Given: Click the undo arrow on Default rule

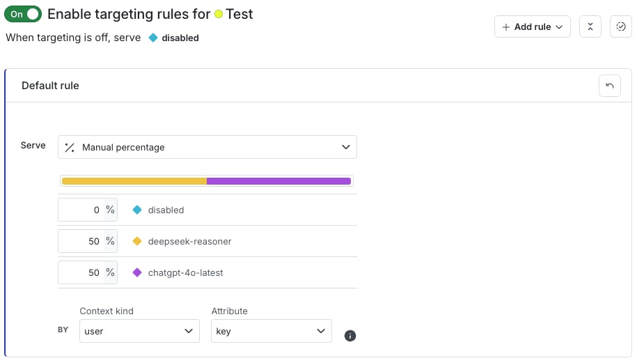Looking at the screenshot, I should click(x=610, y=86).
